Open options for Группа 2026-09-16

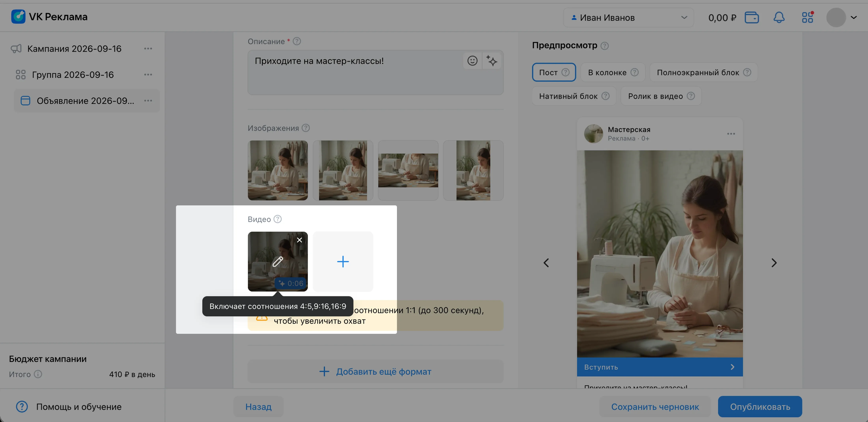[148, 75]
